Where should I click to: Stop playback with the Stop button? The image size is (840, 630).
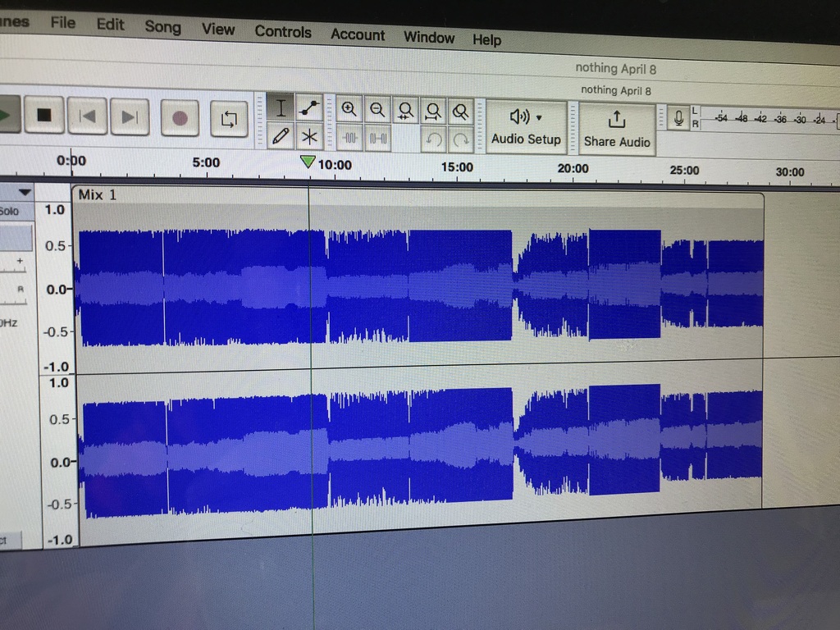point(44,115)
